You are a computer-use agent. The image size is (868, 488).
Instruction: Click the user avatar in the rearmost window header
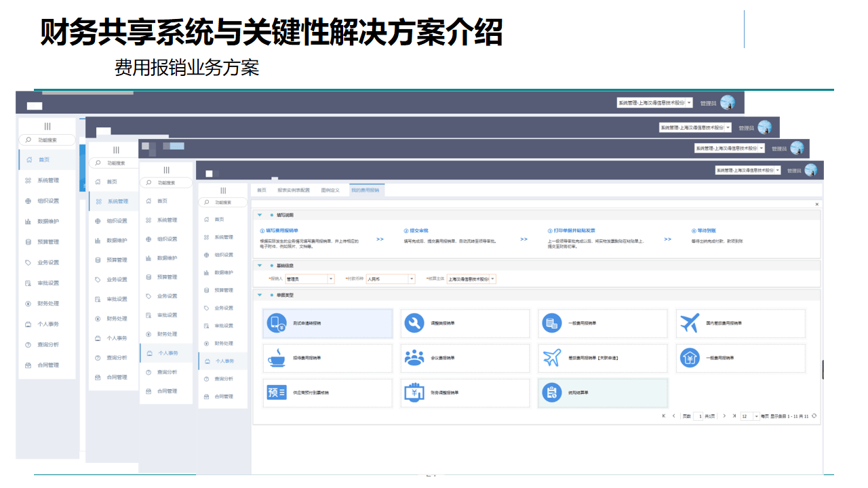728,102
